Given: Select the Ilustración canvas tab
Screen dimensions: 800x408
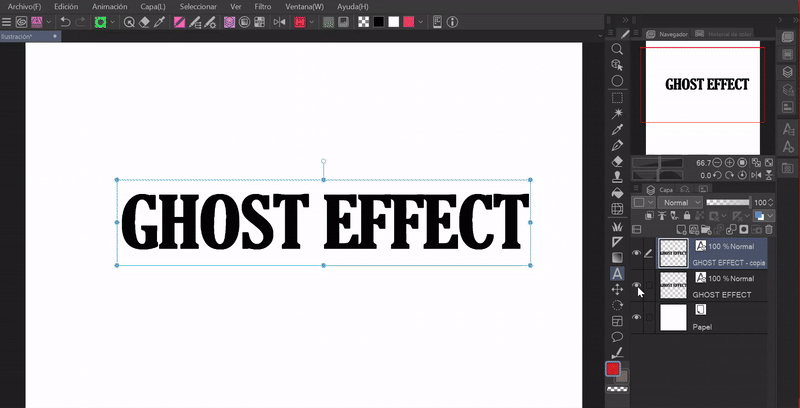Looking at the screenshot, I should [31, 37].
